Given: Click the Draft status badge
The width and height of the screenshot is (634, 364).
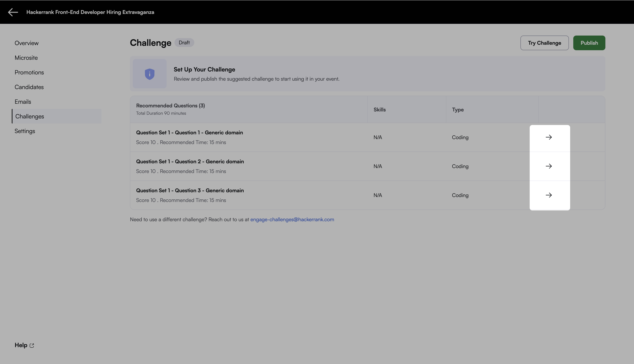Looking at the screenshot, I should 184,43.
